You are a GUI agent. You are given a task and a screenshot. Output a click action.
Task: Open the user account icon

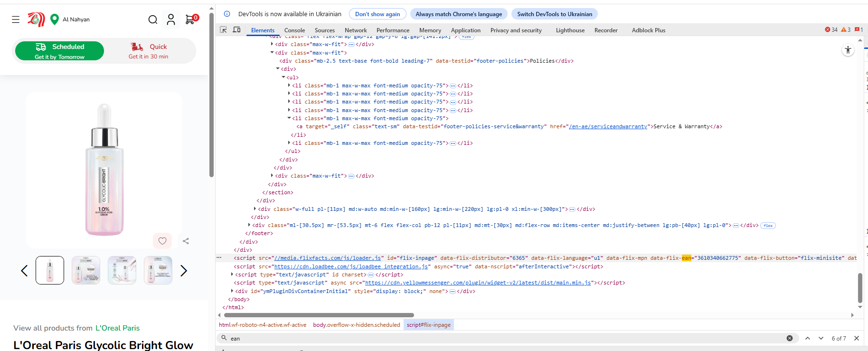click(x=171, y=19)
